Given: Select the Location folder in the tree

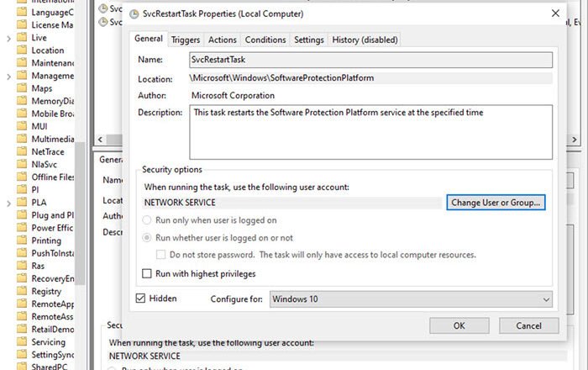Looking at the screenshot, I should pyautogui.click(x=47, y=50).
